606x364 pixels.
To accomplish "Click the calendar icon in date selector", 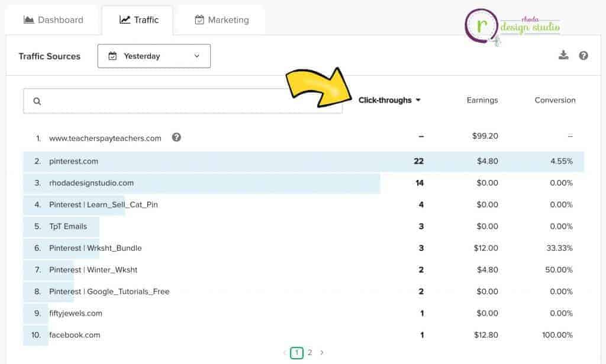I will (112, 56).
